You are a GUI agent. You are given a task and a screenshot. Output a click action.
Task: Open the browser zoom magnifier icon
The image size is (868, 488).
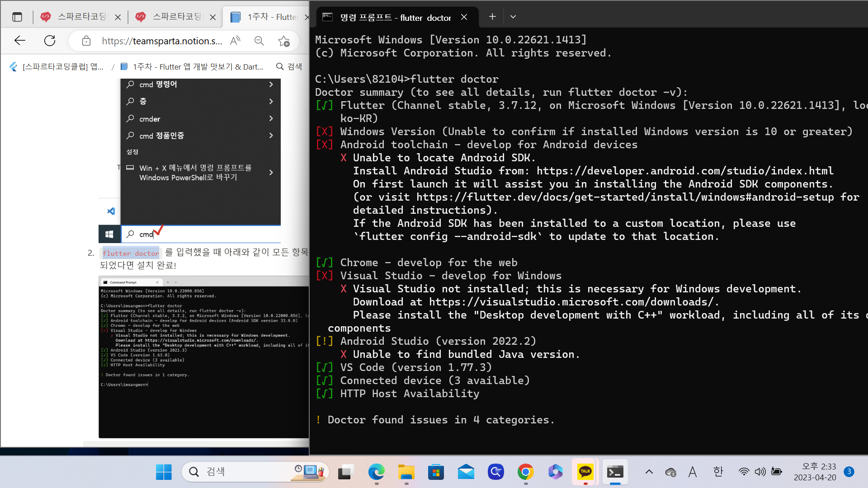click(x=259, y=41)
